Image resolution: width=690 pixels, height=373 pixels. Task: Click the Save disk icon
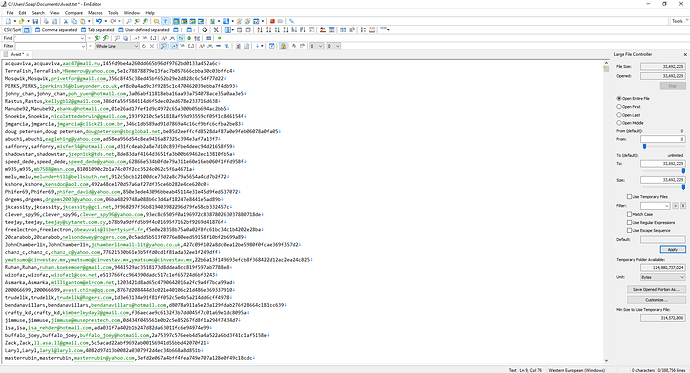click(x=35, y=21)
